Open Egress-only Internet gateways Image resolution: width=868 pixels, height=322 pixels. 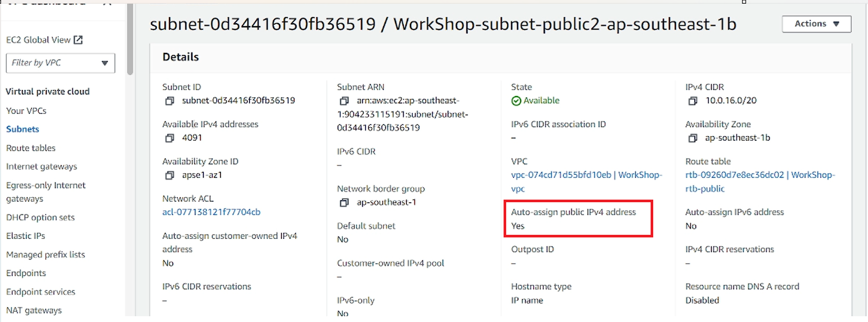click(x=46, y=192)
